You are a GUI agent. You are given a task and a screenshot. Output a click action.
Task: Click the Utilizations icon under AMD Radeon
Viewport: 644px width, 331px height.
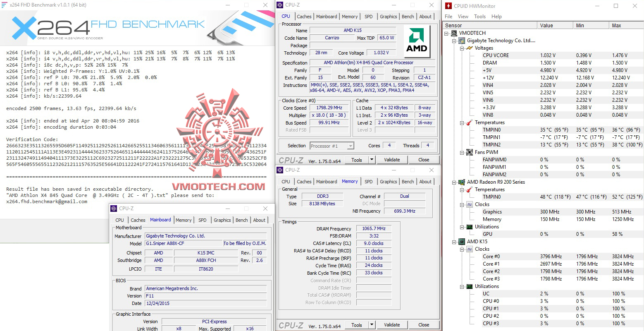pos(470,227)
